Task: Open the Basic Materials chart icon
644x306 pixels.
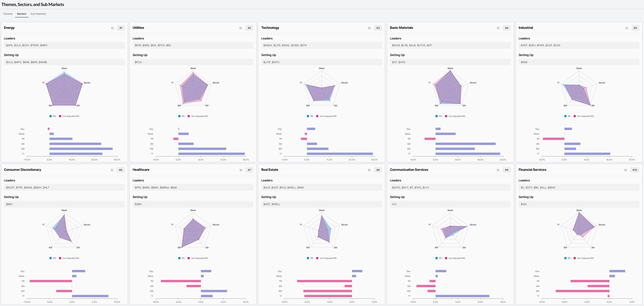Action: click(x=498, y=28)
